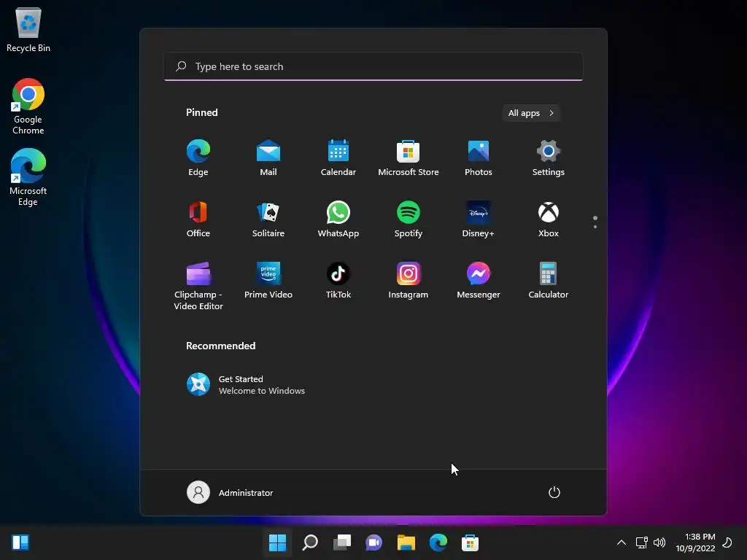Click the Type here to search box
The width and height of the screenshot is (747, 560).
pos(373,66)
